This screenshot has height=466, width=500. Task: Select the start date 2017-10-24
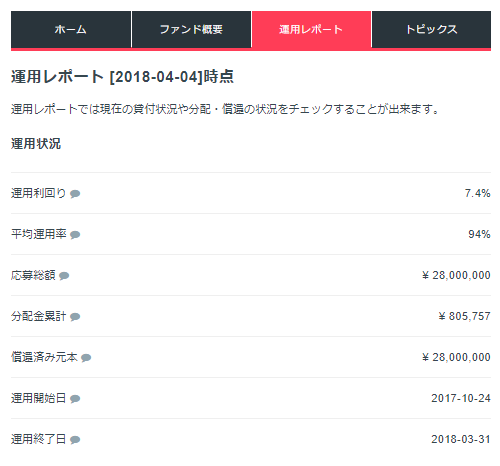(x=461, y=398)
